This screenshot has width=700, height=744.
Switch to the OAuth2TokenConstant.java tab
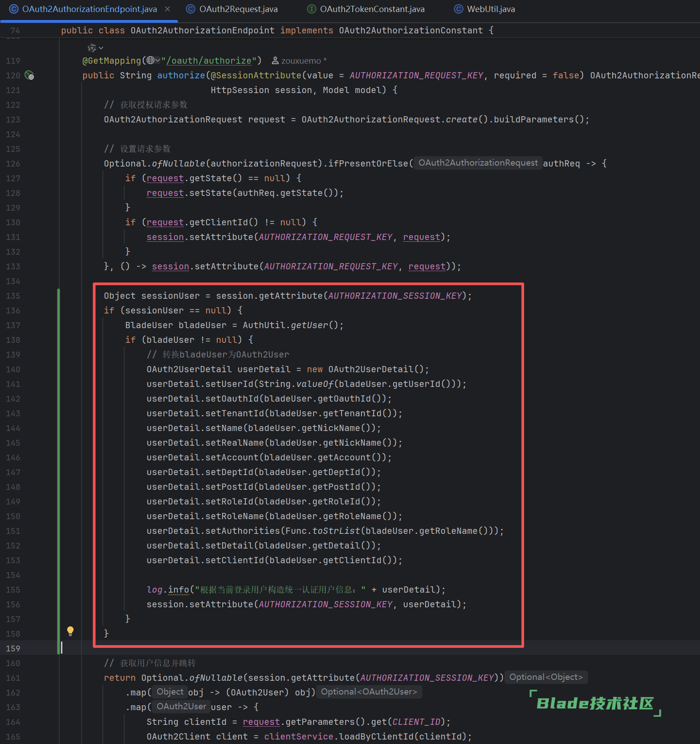click(372, 9)
